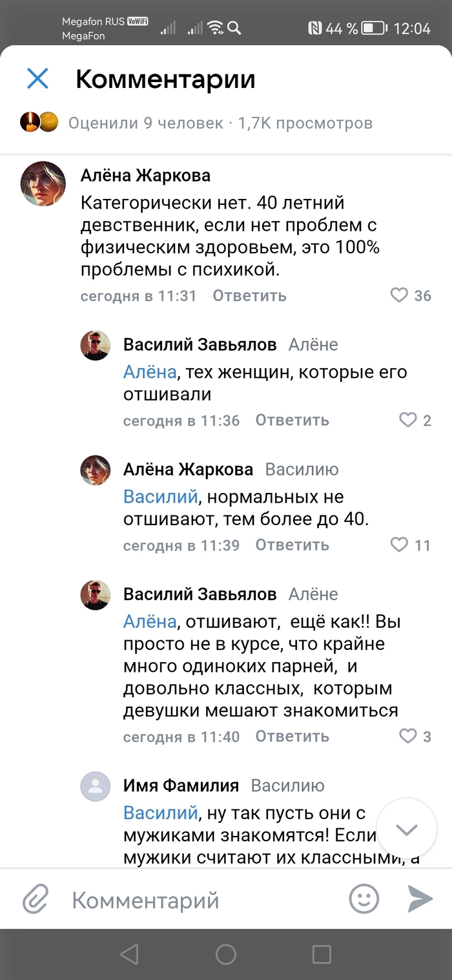
Task: Tap the blue Василий mention link in 11:39 reply
Action: click(160, 497)
